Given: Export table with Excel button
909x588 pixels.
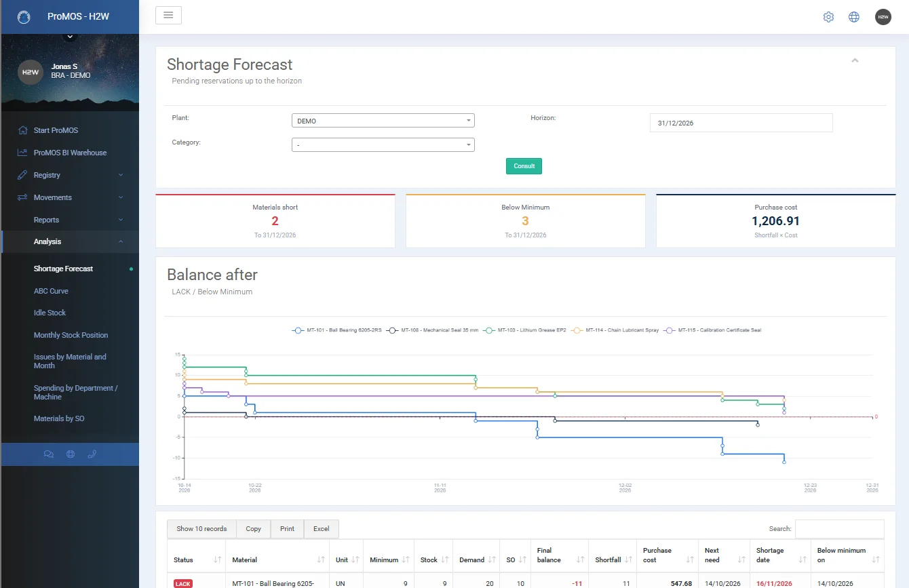Looking at the screenshot, I should tap(322, 529).
